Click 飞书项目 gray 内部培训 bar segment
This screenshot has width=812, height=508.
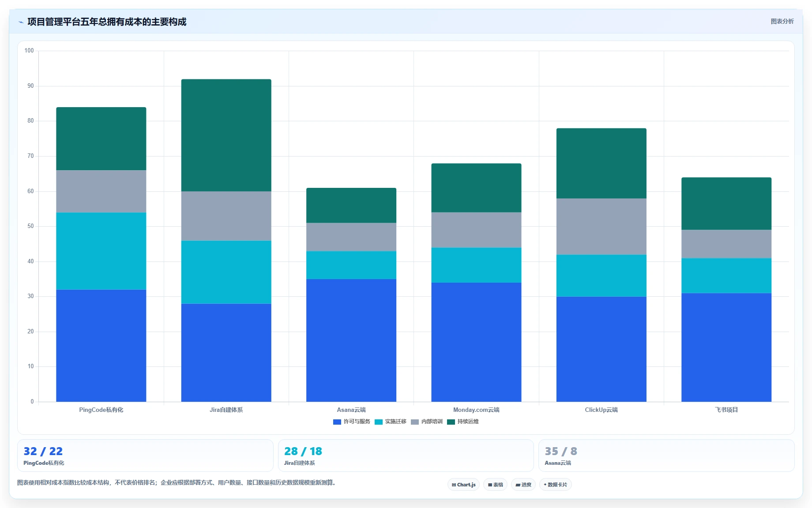726,244
